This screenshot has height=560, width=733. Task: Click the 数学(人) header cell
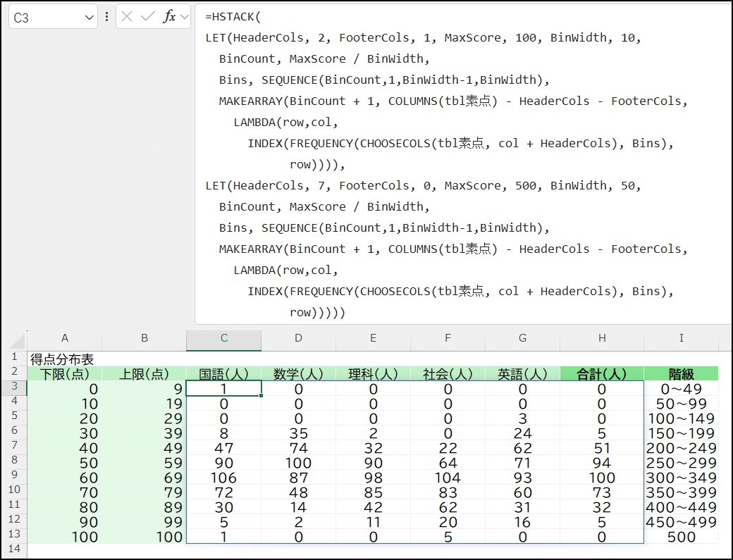point(298,373)
